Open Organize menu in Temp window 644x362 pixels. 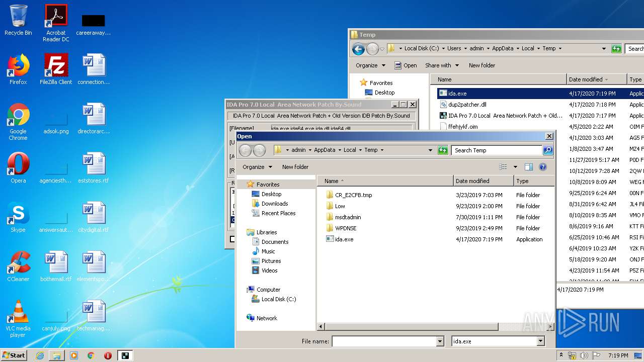370,65
